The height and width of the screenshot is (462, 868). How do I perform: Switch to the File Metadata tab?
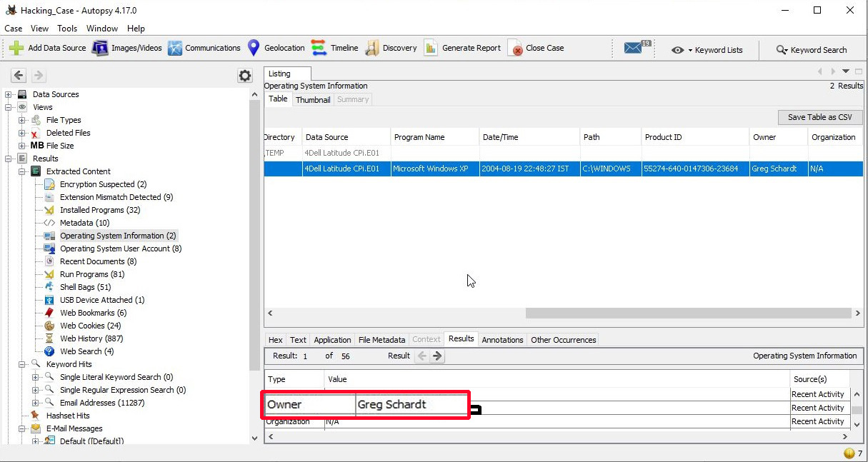(381, 340)
